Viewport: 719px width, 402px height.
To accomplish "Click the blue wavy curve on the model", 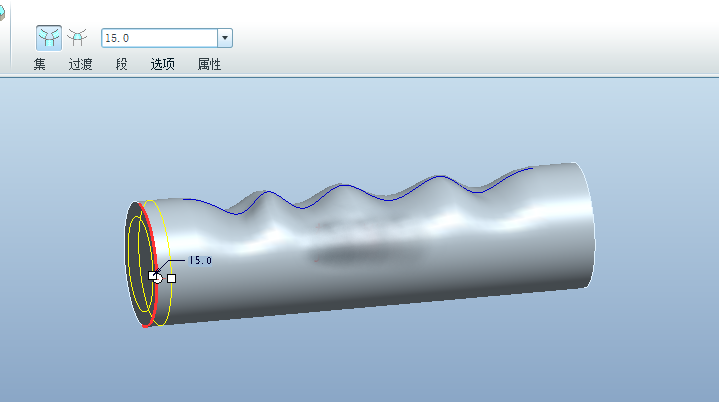I will [x=344, y=186].
